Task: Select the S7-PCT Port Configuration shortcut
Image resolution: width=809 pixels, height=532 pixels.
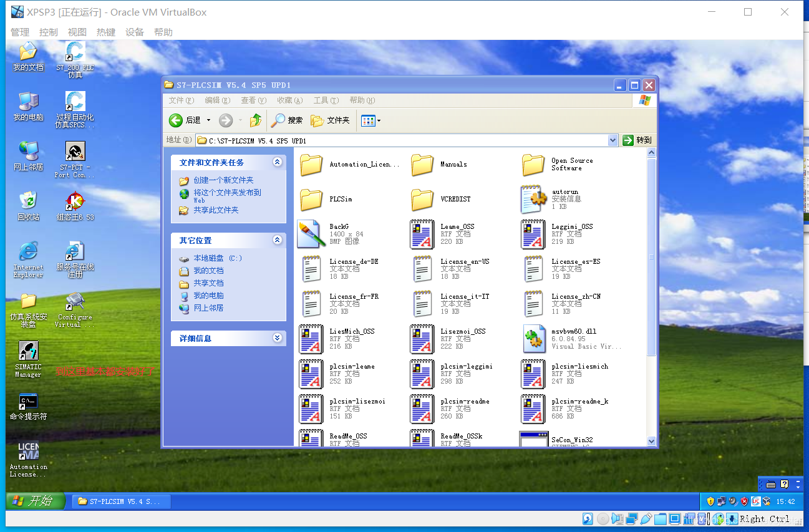Action: tap(75, 160)
